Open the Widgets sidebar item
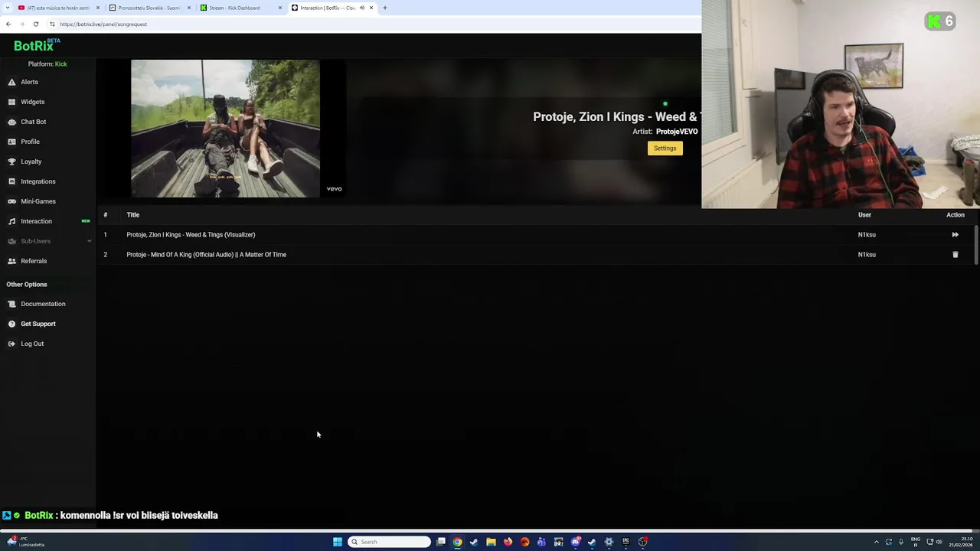Screen dimensions: 980x551 click(x=32, y=102)
